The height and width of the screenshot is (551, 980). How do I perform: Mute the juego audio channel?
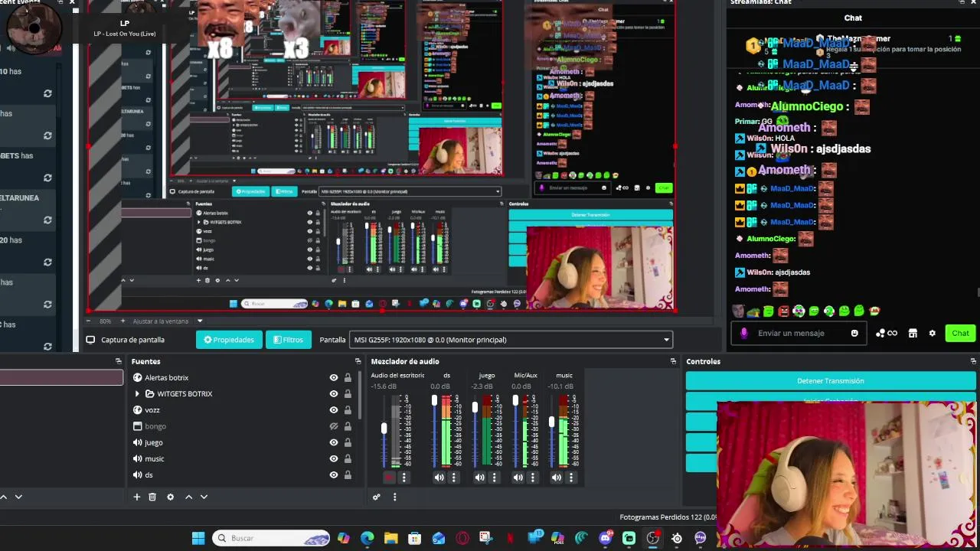click(x=479, y=478)
